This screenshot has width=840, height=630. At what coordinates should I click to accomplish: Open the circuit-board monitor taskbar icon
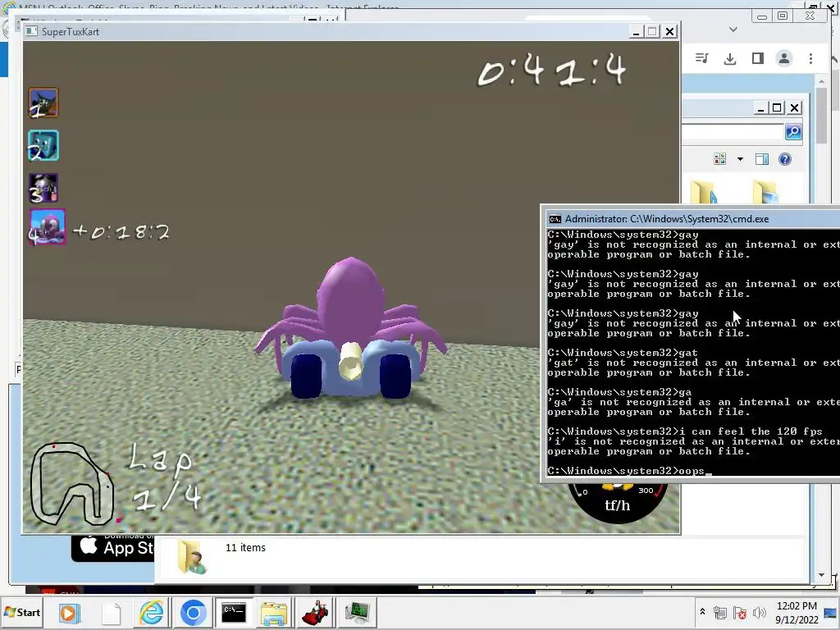coord(357,613)
